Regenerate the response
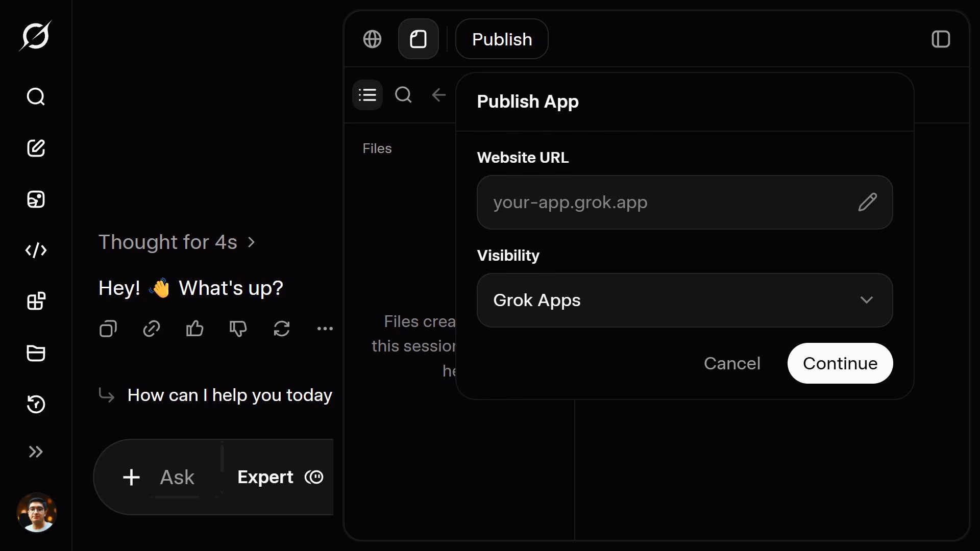The height and width of the screenshot is (551, 980). click(282, 329)
